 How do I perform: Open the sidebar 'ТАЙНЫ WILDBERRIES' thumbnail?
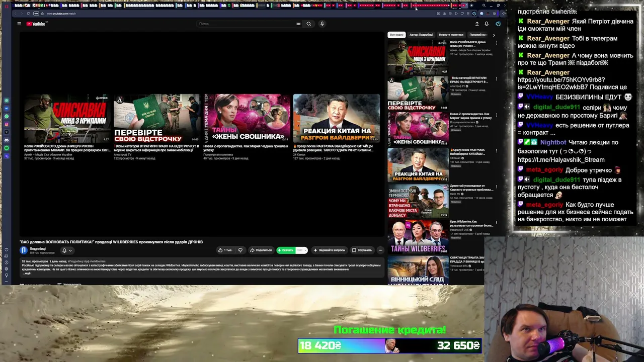pos(418,236)
